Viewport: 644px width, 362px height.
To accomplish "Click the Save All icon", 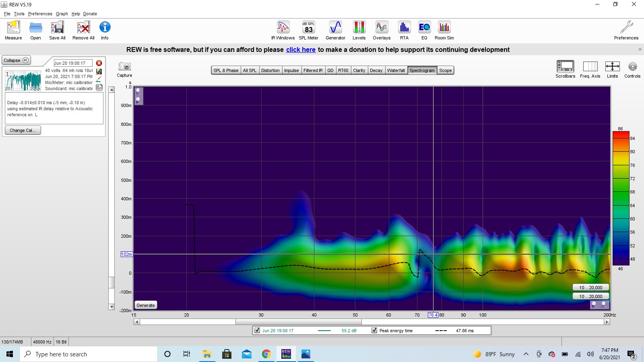I will (58, 27).
